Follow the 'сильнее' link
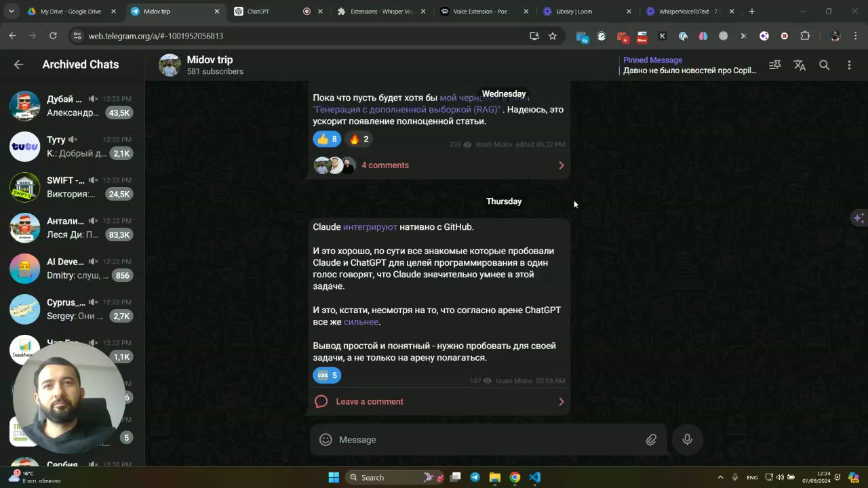The image size is (868, 488). tap(361, 322)
